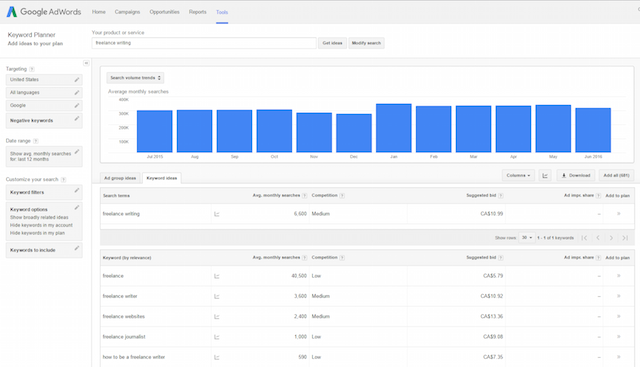Click the freelance journalist keyword
640x367 pixels.
[124, 337]
